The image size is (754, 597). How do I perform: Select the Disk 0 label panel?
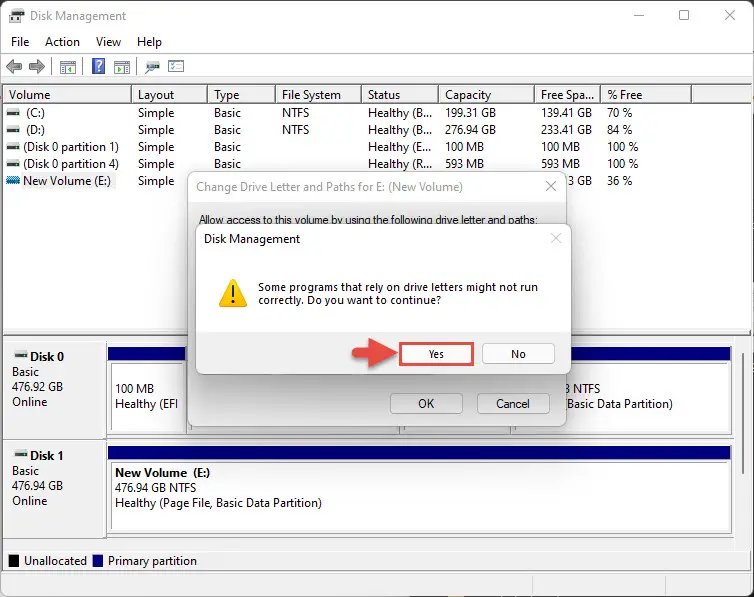click(x=54, y=389)
